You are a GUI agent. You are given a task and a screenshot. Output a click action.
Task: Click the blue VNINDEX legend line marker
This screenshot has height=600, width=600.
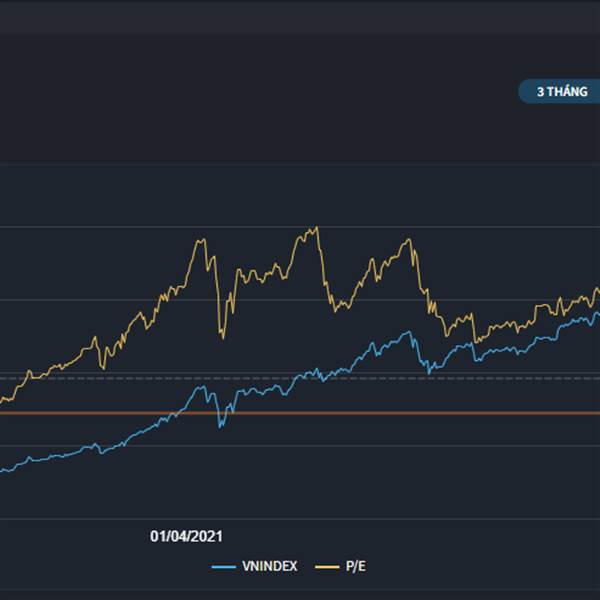[224, 567]
